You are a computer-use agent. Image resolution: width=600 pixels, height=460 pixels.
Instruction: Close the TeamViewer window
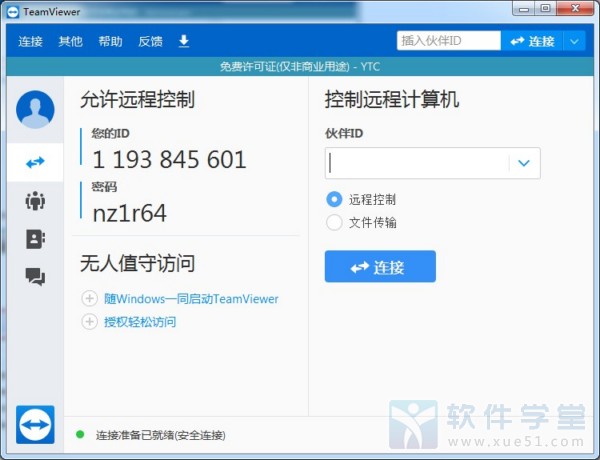click(x=575, y=8)
